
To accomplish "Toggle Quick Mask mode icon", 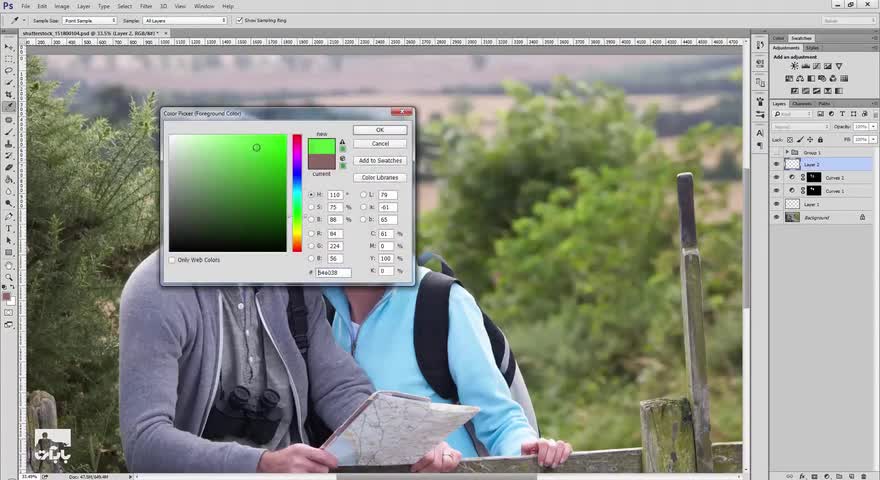I will (8, 313).
